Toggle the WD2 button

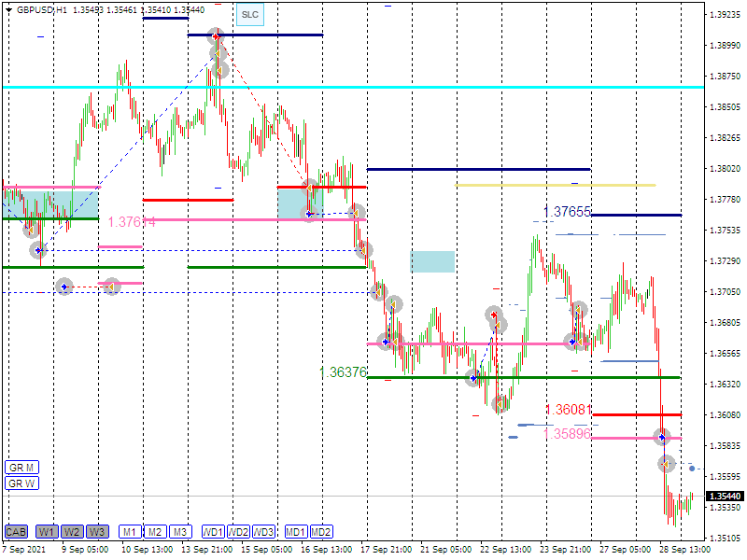[x=238, y=531]
